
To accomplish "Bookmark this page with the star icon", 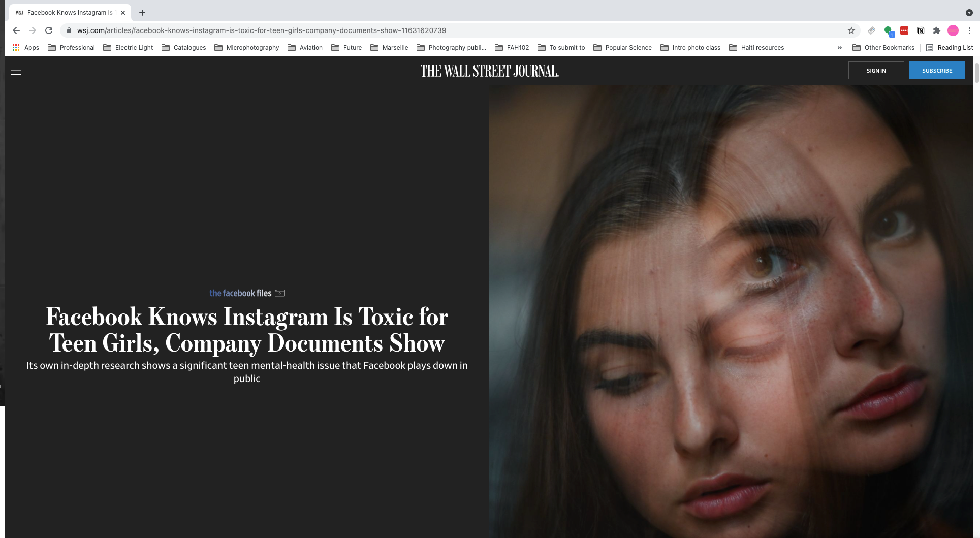I will 851,30.
